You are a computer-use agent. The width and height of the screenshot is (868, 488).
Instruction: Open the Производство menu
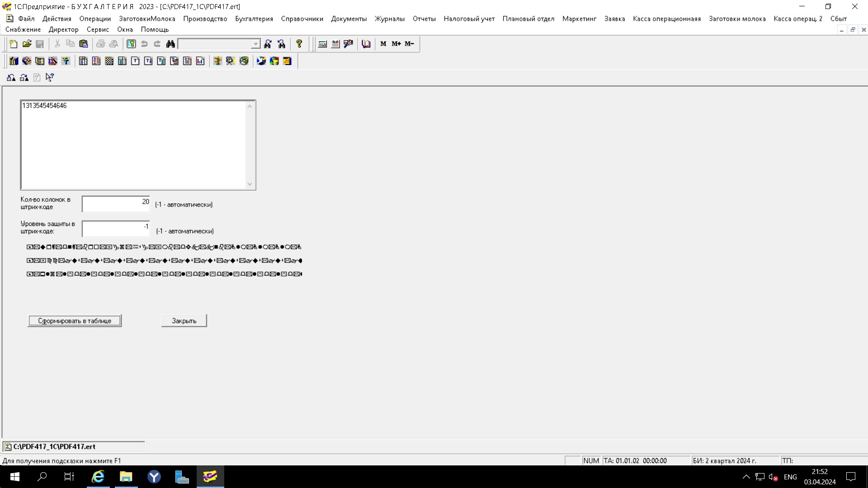tap(205, 19)
